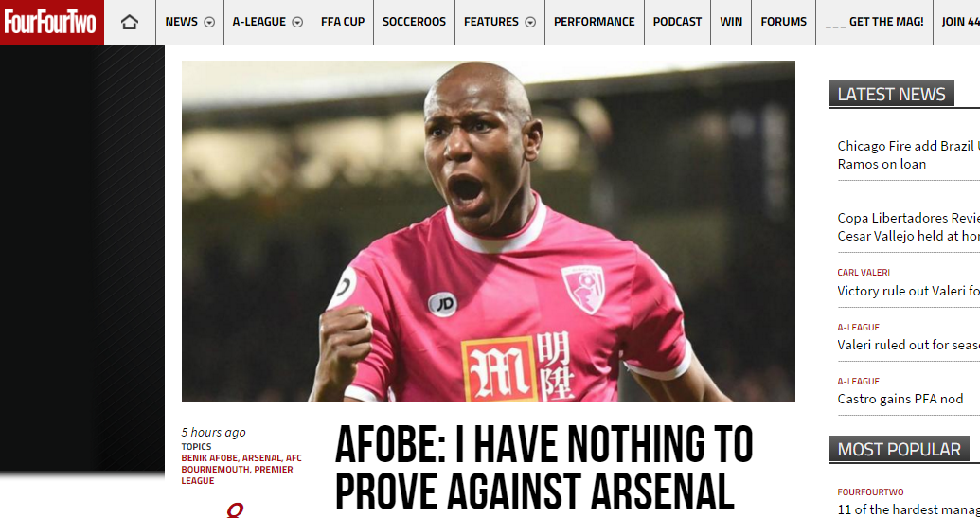Expand the A-LEAGUE dropdown arrow
Viewport: 980px width, 518px height.
coord(297,22)
